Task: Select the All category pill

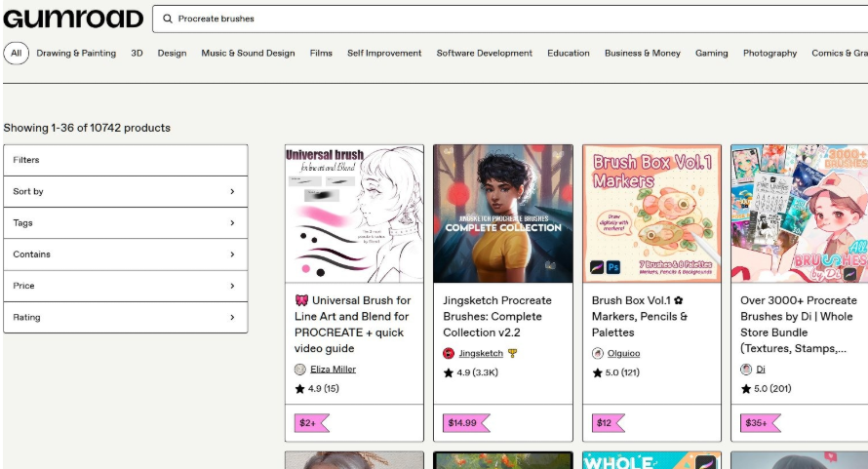Action: pos(16,54)
